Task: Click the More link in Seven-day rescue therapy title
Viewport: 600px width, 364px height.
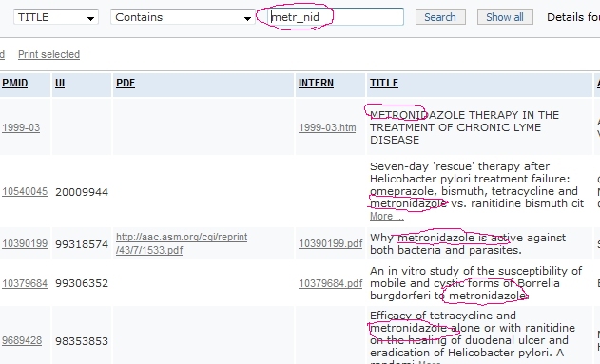Action: [386, 216]
